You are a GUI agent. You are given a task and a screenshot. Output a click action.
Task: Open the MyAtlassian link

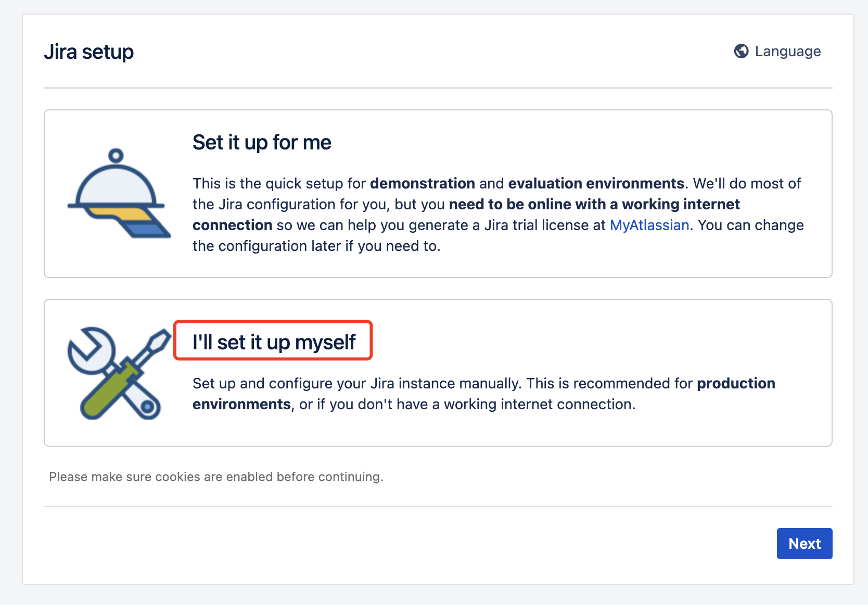pos(649,225)
